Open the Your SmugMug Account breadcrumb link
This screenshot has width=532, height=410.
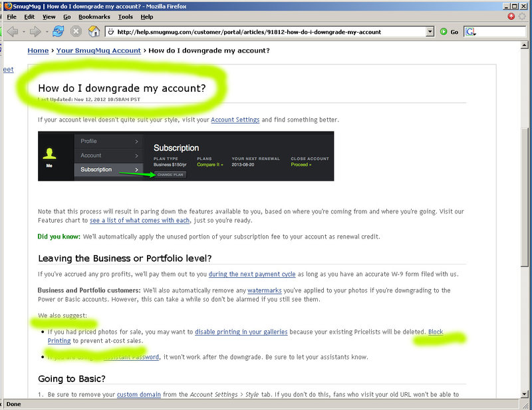pyautogui.click(x=98, y=51)
